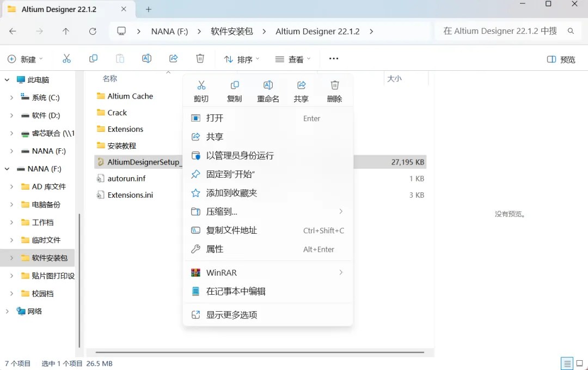Click the Paste clipboard icon in the toolbar

[120, 58]
